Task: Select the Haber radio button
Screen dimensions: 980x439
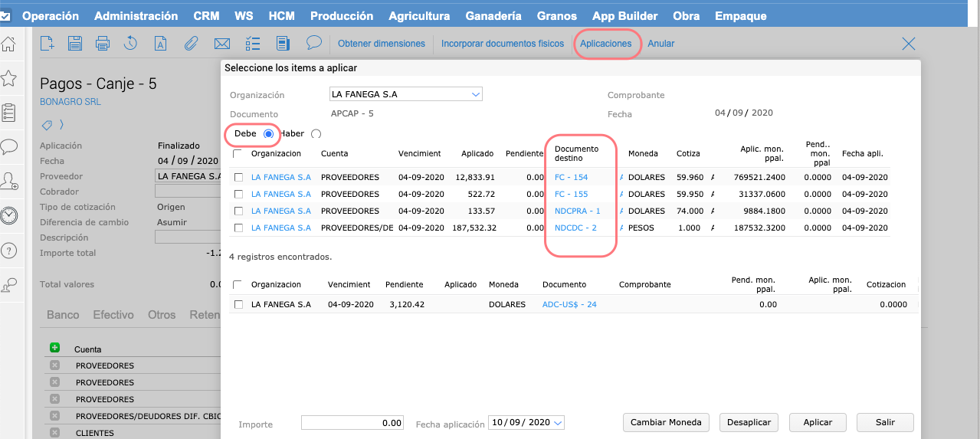Action: click(x=316, y=134)
